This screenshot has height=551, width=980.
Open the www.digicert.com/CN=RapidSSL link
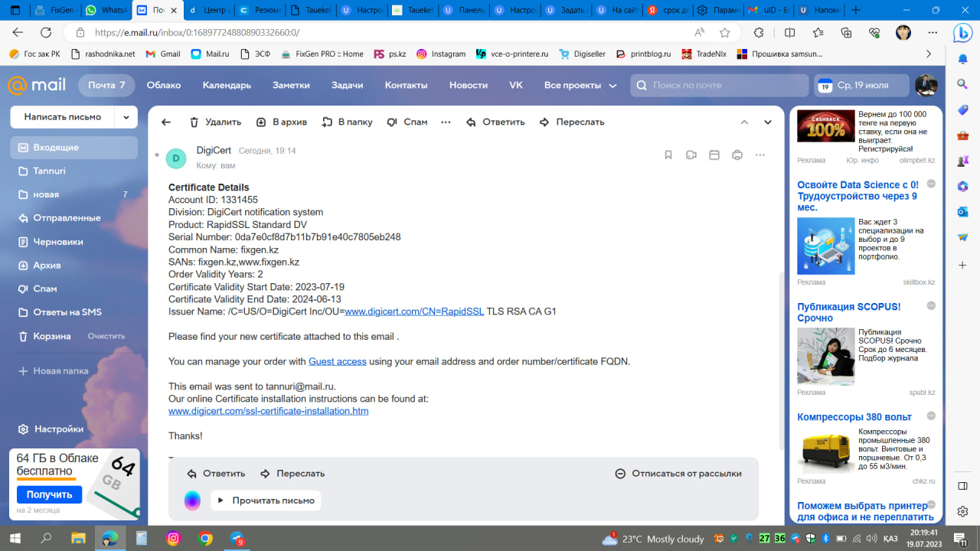tap(414, 311)
